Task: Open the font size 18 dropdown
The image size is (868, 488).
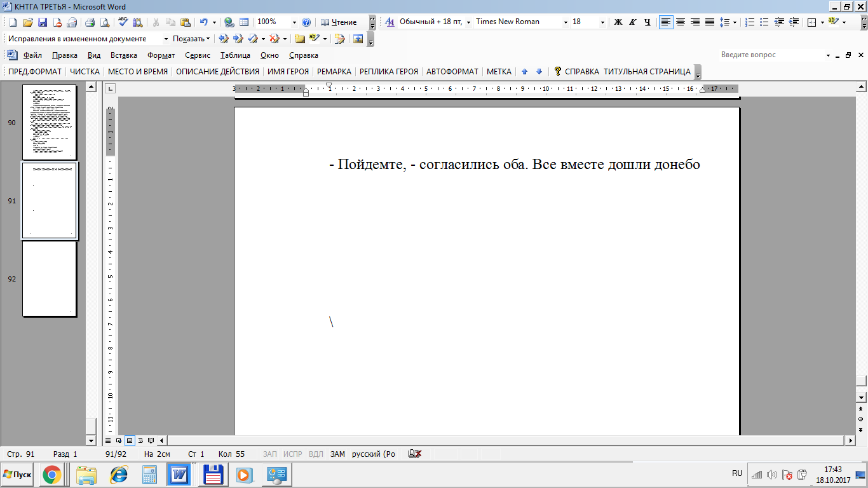Action: (x=603, y=22)
